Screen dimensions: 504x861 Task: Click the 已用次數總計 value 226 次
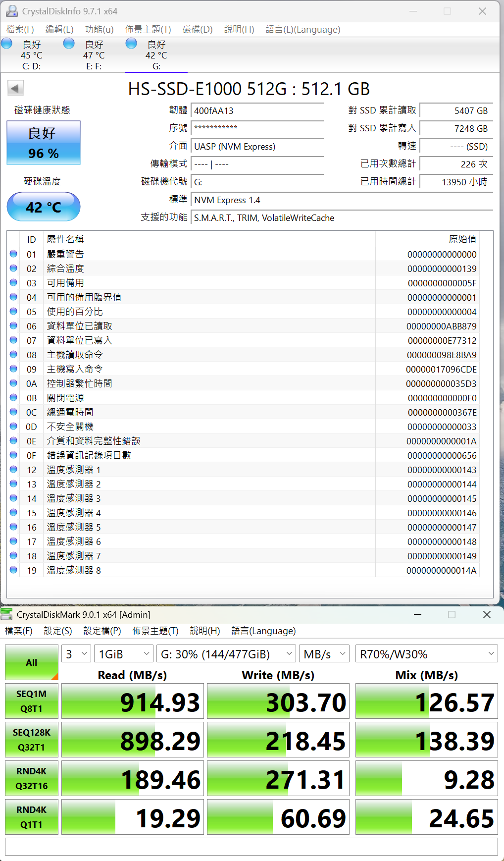456,164
